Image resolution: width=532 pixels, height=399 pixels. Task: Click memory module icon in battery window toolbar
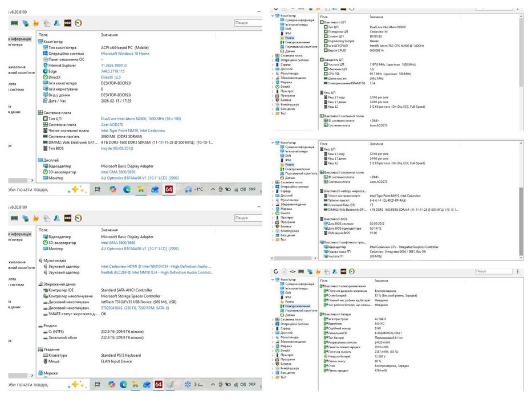pyautogui.click(x=301, y=271)
